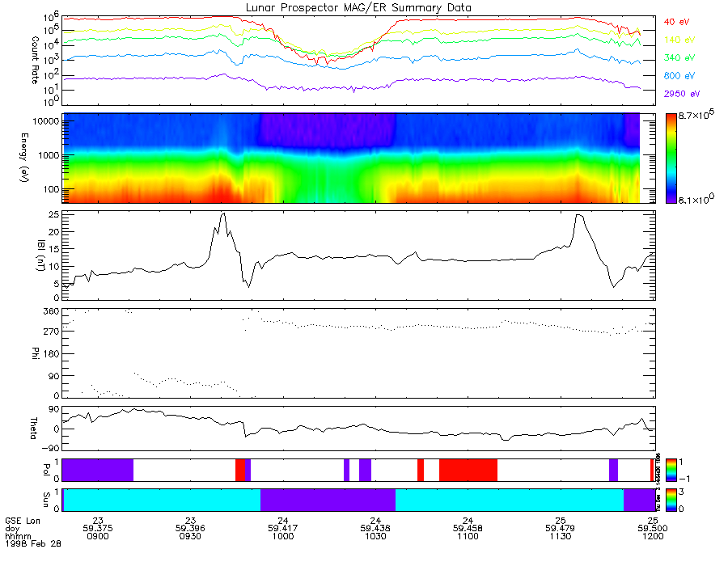The image size is (728, 566).
Task: Click the date "1998 Feb 28"
Action: (x=33, y=543)
